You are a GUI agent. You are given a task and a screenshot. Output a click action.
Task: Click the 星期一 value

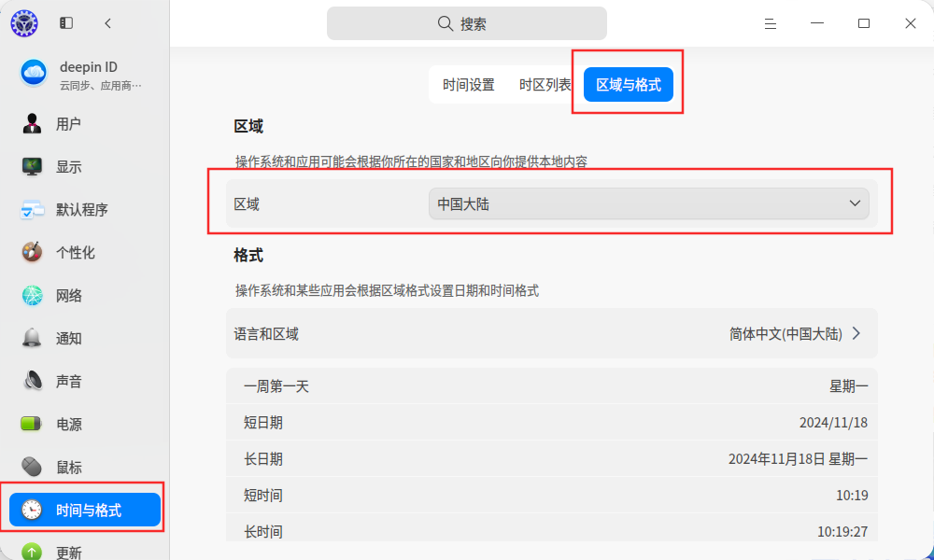pyautogui.click(x=849, y=386)
